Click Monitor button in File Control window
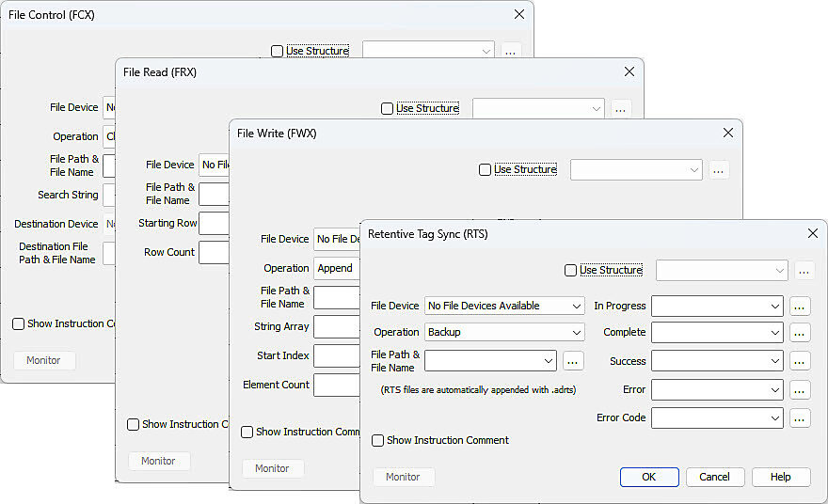828x504 pixels. click(x=43, y=360)
